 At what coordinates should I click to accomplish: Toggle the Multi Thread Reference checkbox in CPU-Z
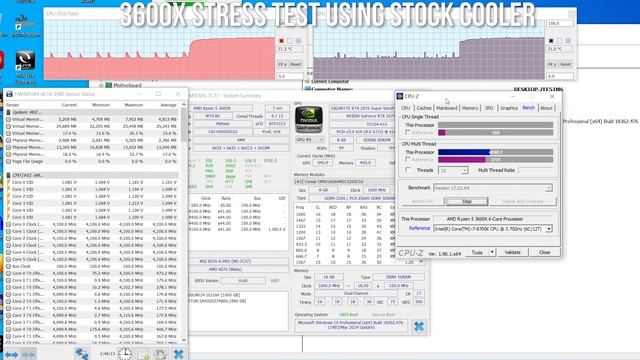pyautogui.click(x=407, y=159)
